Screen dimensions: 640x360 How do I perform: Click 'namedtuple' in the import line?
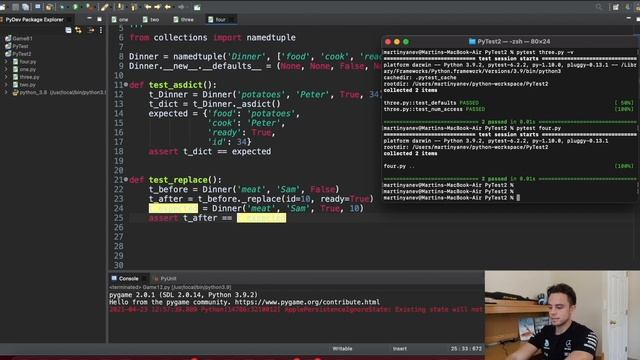click(x=271, y=38)
